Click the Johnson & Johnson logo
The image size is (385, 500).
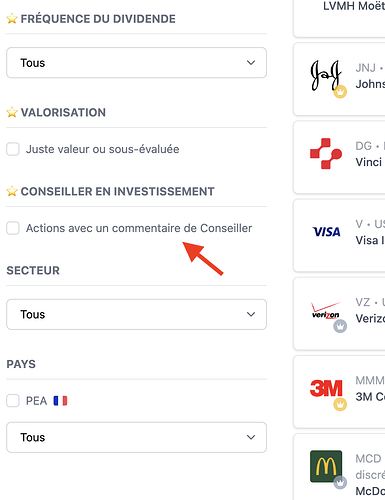(x=326, y=76)
